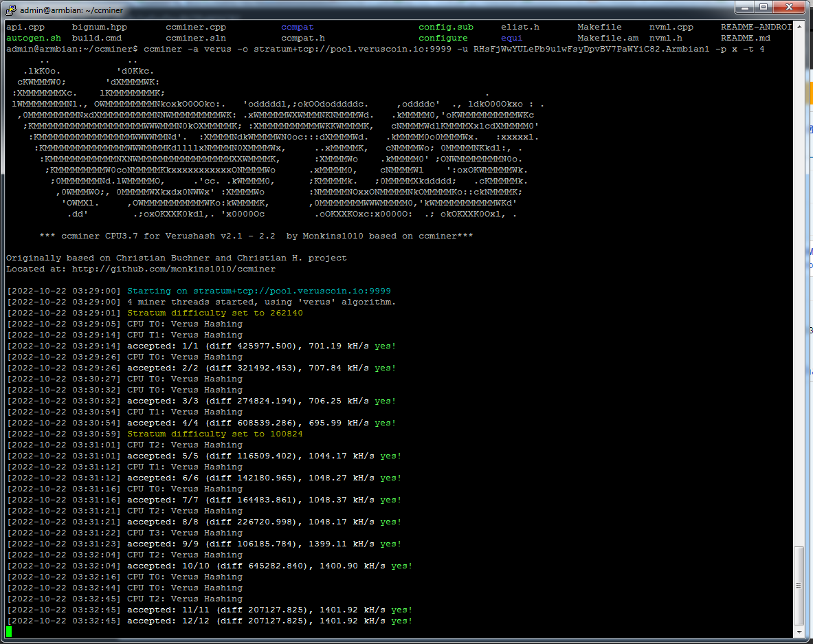Open the PuTTY system menu icon

tap(11, 10)
